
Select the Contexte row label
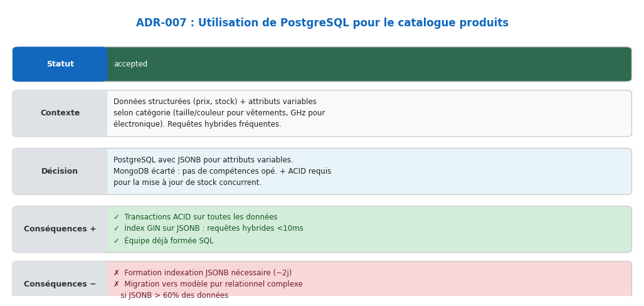click(x=60, y=113)
